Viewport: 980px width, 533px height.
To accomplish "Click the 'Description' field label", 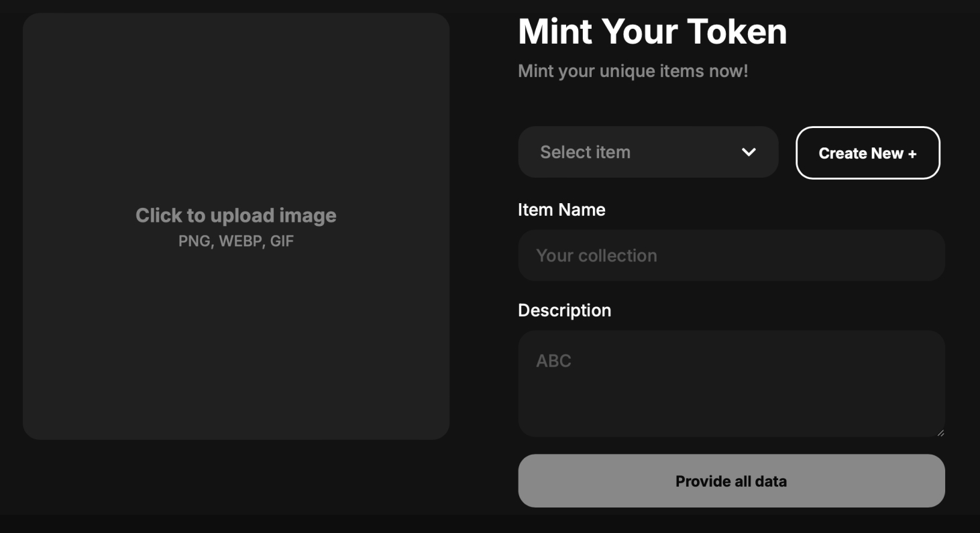I will click(x=564, y=310).
